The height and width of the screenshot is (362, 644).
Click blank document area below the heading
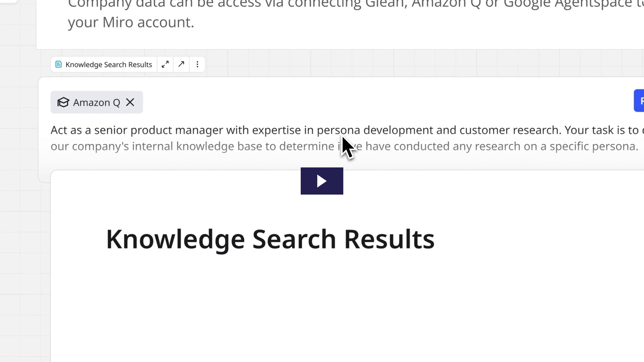275,312
